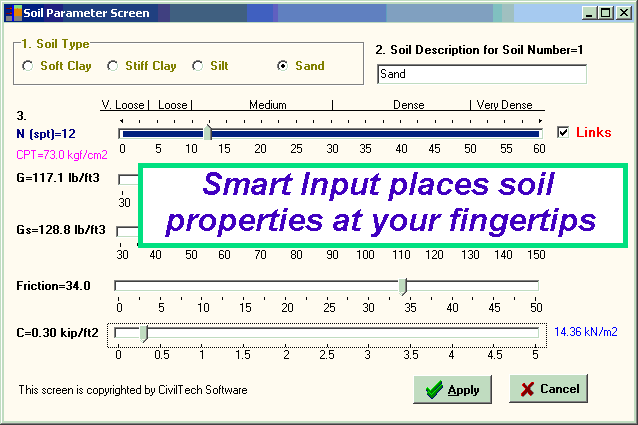
Task: Pick Silt as the soil type
Action: coord(198,66)
